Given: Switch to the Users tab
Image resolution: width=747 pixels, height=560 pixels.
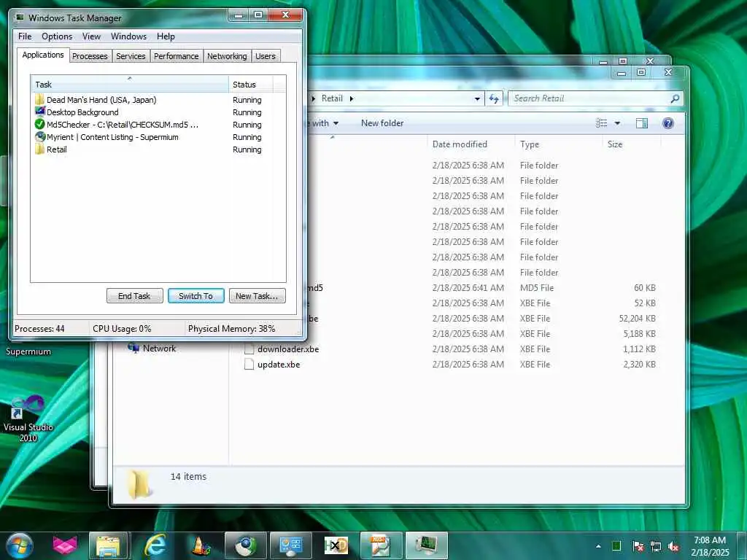Looking at the screenshot, I should [266, 56].
